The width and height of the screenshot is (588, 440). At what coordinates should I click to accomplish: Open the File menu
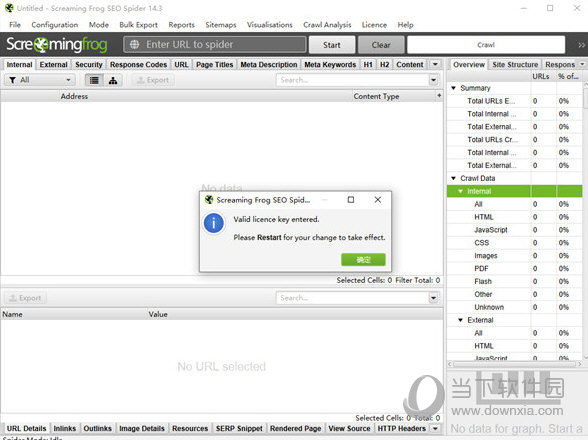pyautogui.click(x=15, y=25)
